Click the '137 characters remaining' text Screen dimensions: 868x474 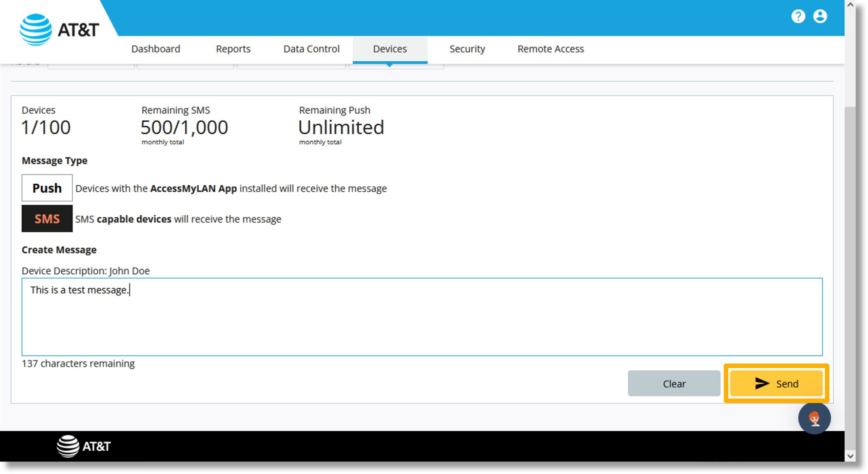tap(78, 364)
